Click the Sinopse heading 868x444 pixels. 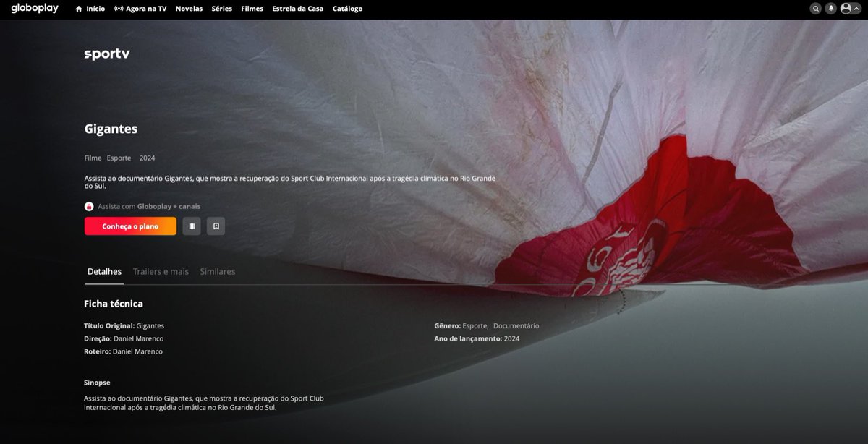pyautogui.click(x=97, y=382)
